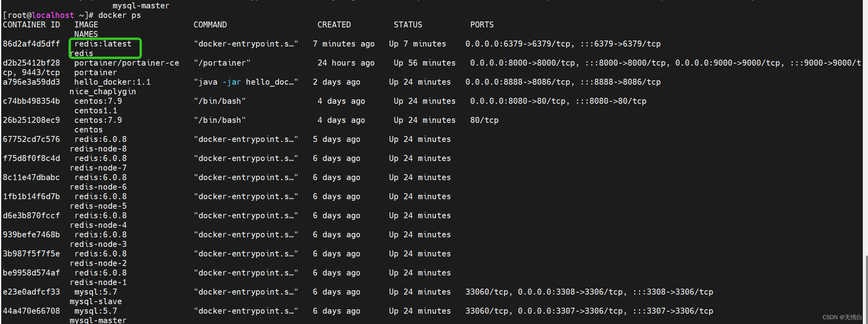Click the 'docker ps' command text

pos(119,15)
